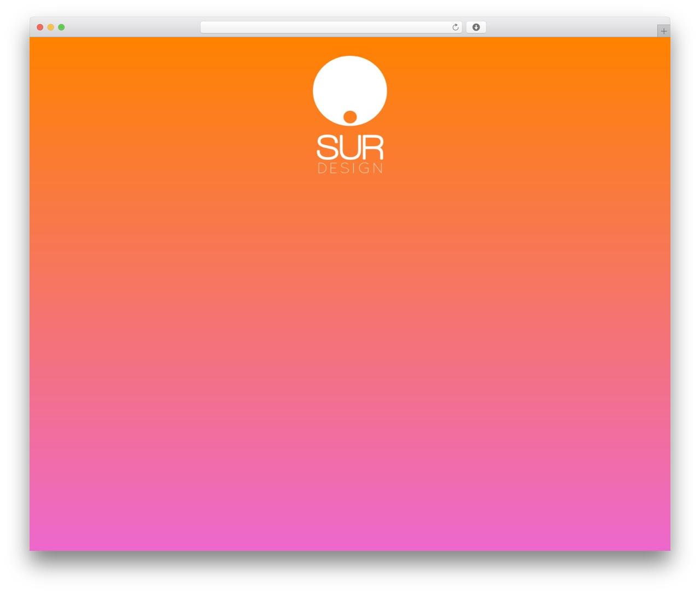Click the reload page icon
The image size is (700, 593).
tap(456, 27)
